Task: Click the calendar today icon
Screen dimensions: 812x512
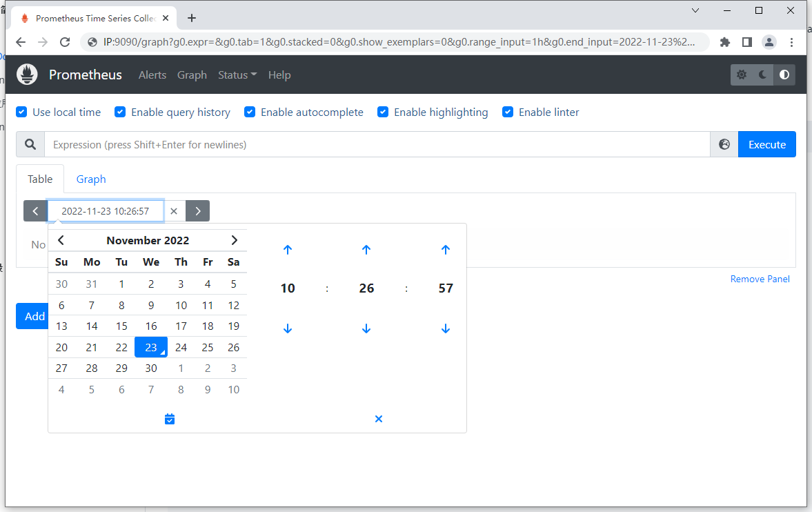Action: point(169,419)
